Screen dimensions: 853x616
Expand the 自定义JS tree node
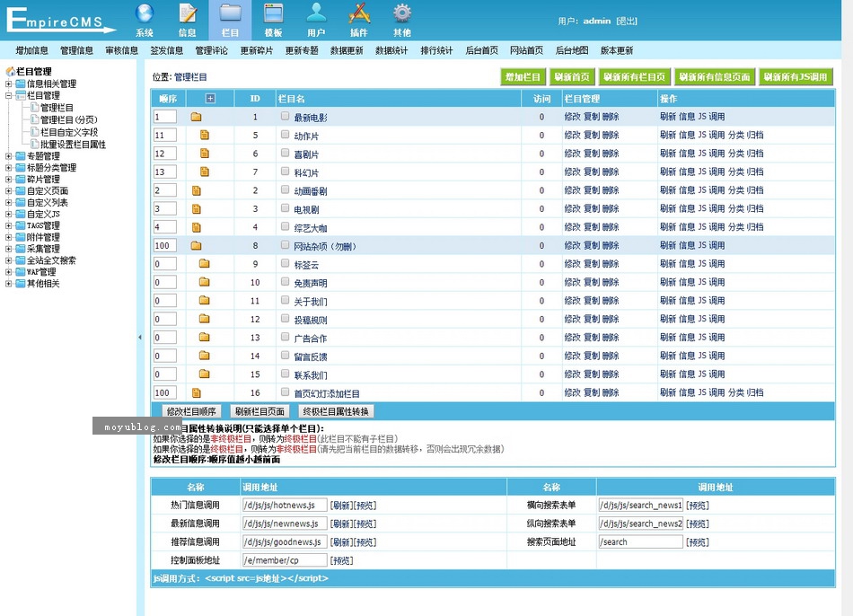click(x=9, y=214)
